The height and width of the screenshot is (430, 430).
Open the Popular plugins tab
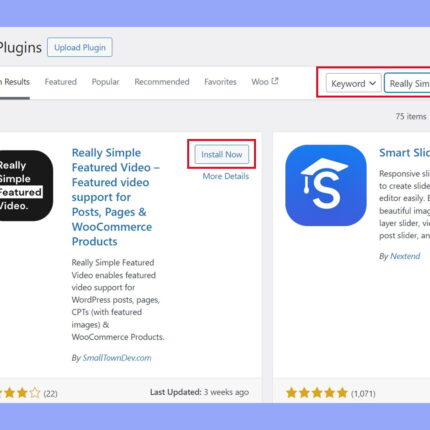(x=105, y=82)
